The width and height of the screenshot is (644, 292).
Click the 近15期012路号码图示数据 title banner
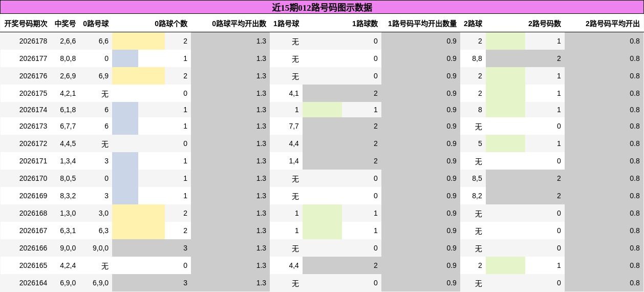click(322, 7)
